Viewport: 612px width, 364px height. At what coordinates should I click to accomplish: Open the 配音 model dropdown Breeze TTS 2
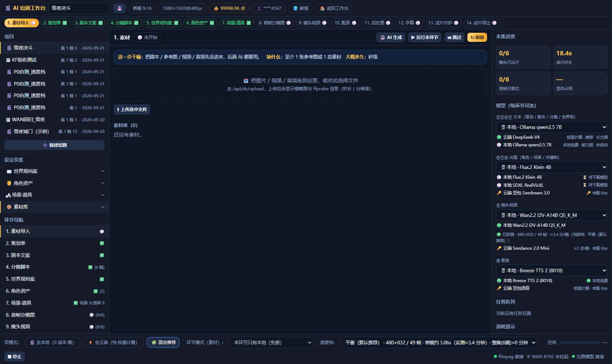tap(552, 270)
